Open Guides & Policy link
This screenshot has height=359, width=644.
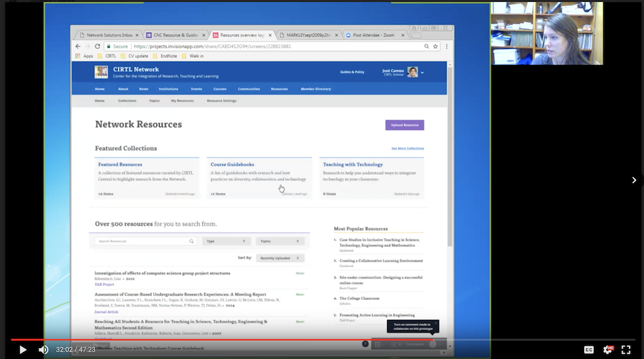pyautogui.click(x=352, y=72)
